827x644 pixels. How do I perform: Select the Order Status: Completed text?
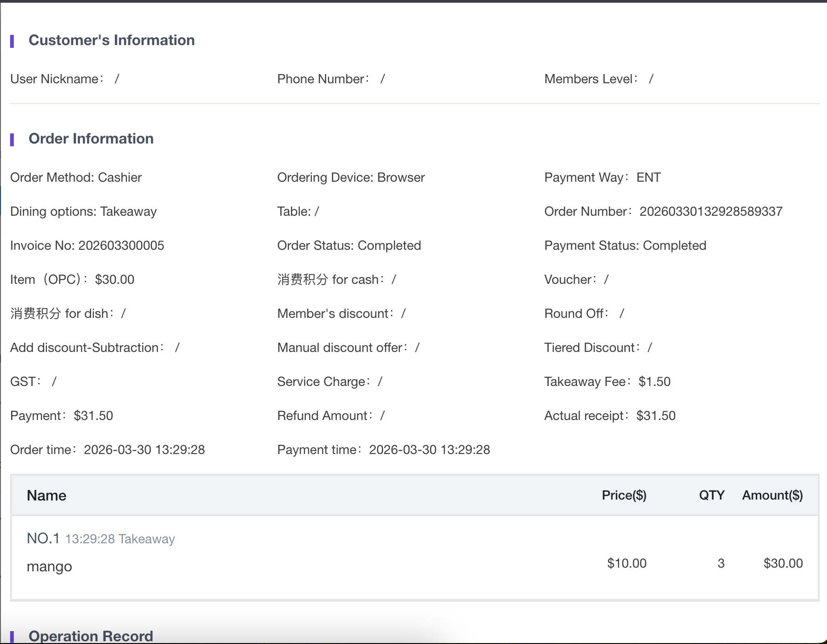point(349,246)
